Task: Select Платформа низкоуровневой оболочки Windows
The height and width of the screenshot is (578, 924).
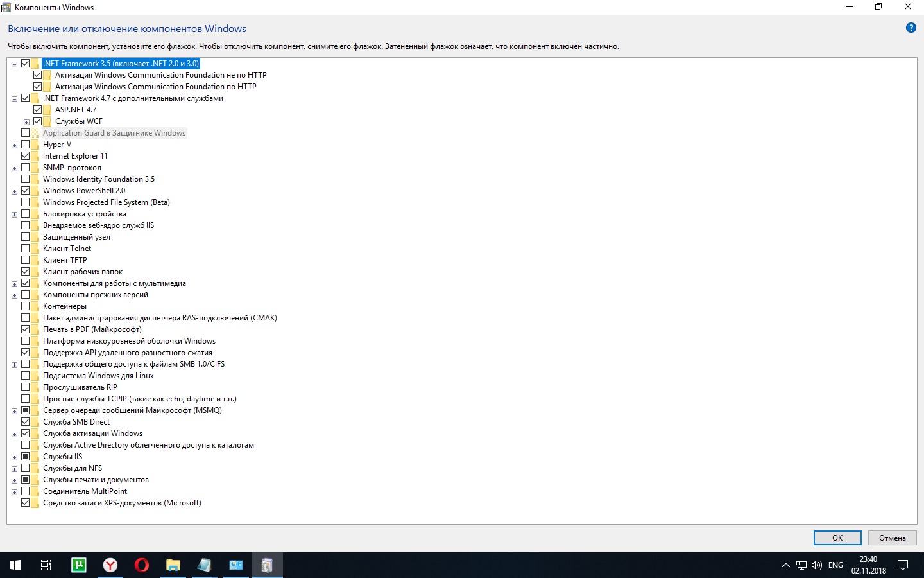Action: (130, 341)
